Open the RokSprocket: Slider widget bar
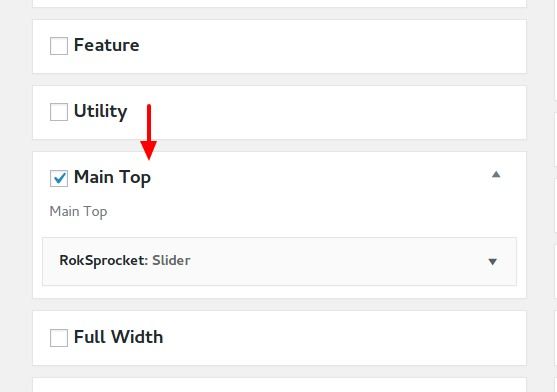This screenshot has width=557, height=392. 280,261
